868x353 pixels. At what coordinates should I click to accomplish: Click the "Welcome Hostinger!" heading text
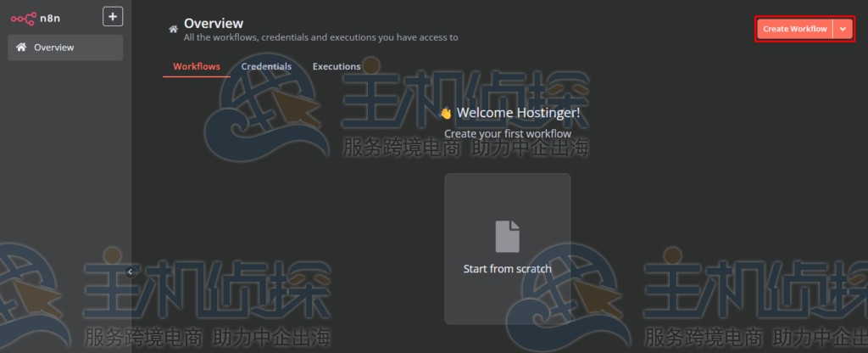[x=518, y=113]
